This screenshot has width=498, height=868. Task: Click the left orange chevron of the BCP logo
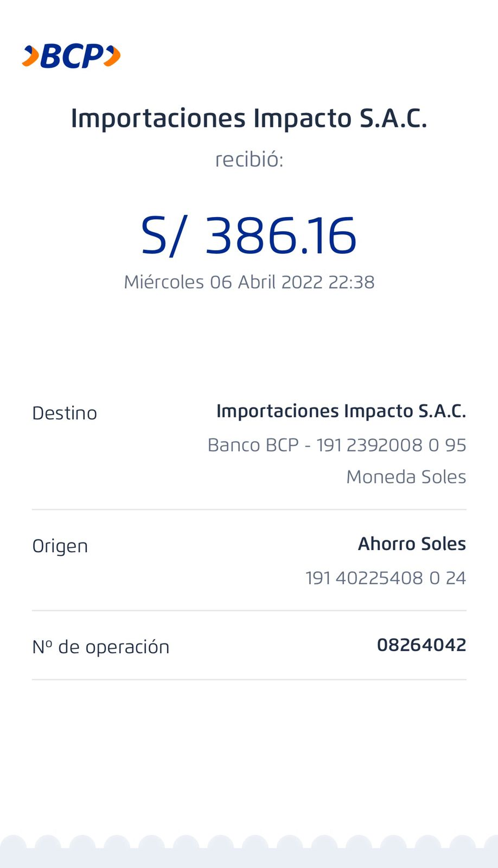coord(31,56)
